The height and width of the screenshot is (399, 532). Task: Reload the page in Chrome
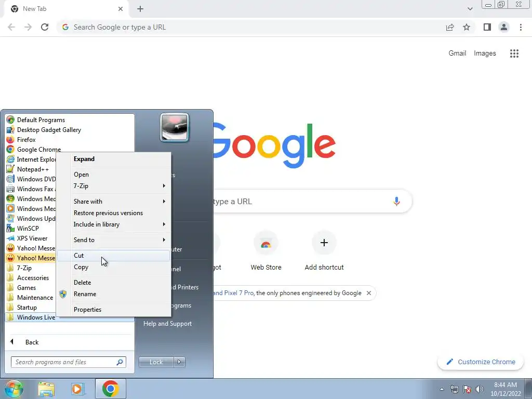pyautogui.click(x=45, y=27)
